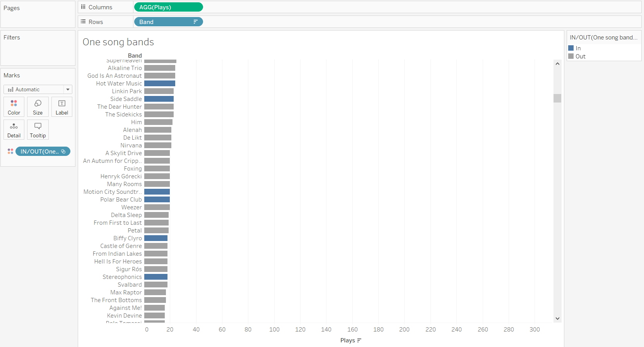
Task: Click the Color marks card
Action: point(14,107)
